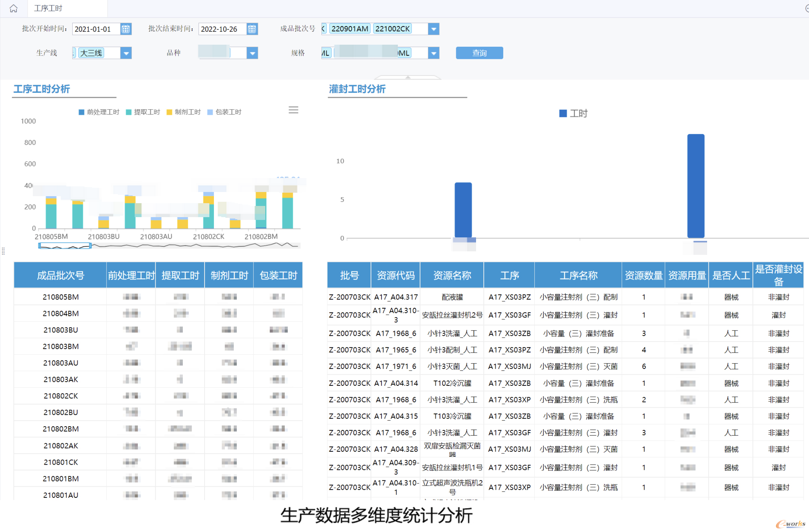Image resolution: width=809 pixels, height=532 pixels.
Task: Click the 是否灌封设备 column header
Action: (778, 275)
